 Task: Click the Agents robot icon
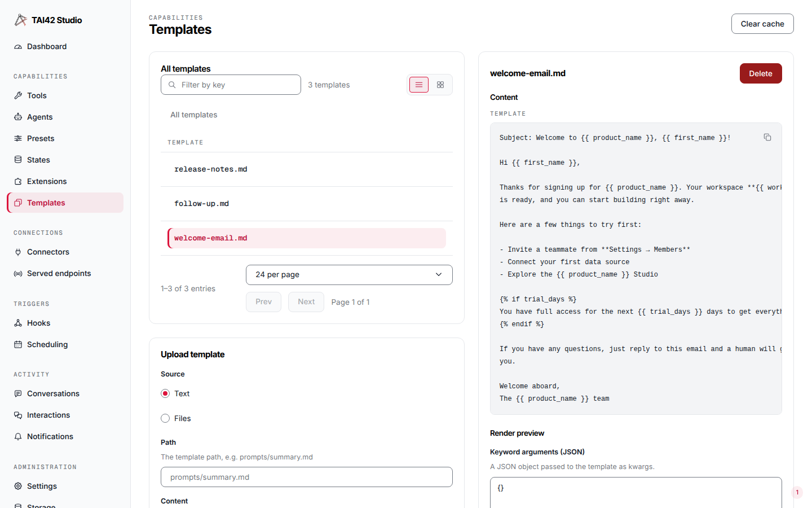pos(18,117)
